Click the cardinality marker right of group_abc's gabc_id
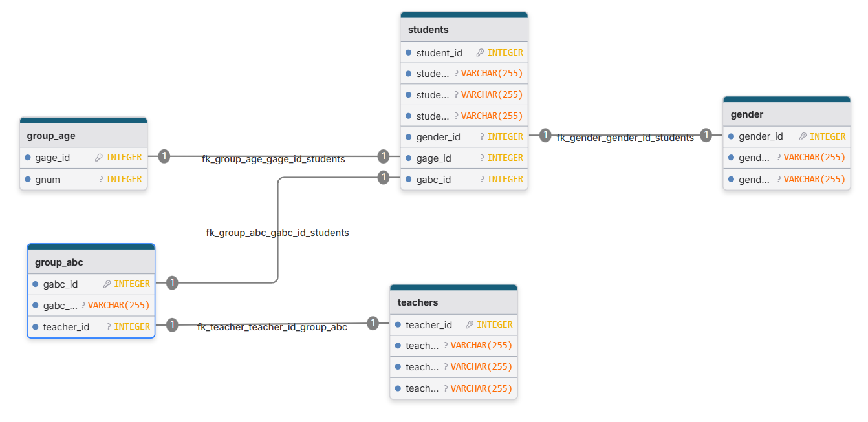The image size is (868, 422). tap(172, 282)
